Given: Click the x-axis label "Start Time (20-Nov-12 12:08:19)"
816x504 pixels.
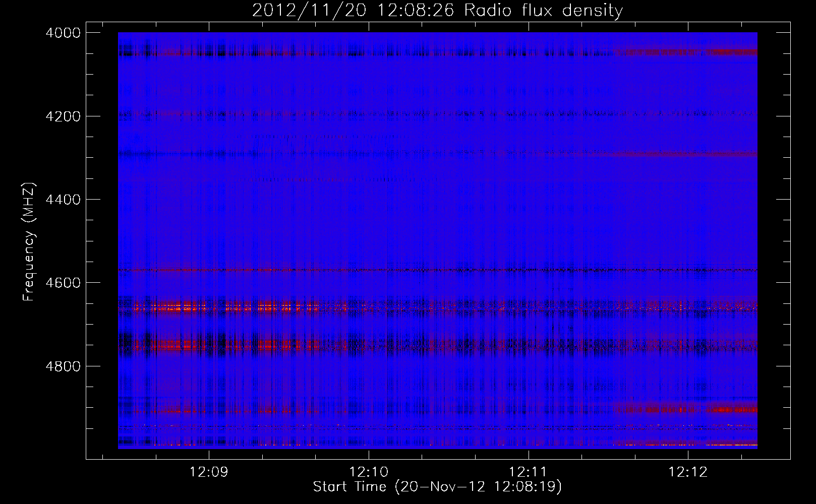Looking at the screenshot, I should coord(437,487).
